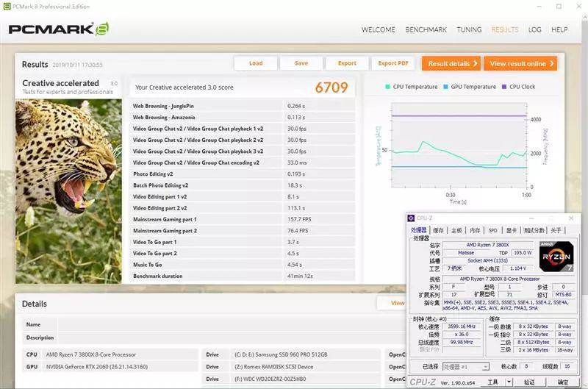Screen dimensions: 588x389
Task: Select the Batch Photo Editing v2 row
Action: pyautogui.click(x=243, y=185)
